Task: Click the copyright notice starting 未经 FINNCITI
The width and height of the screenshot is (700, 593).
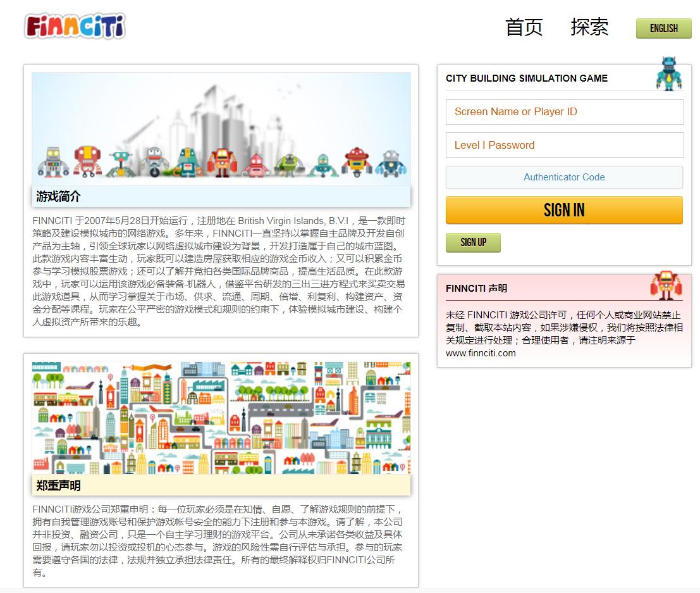Action: click(x=564, y=334)
